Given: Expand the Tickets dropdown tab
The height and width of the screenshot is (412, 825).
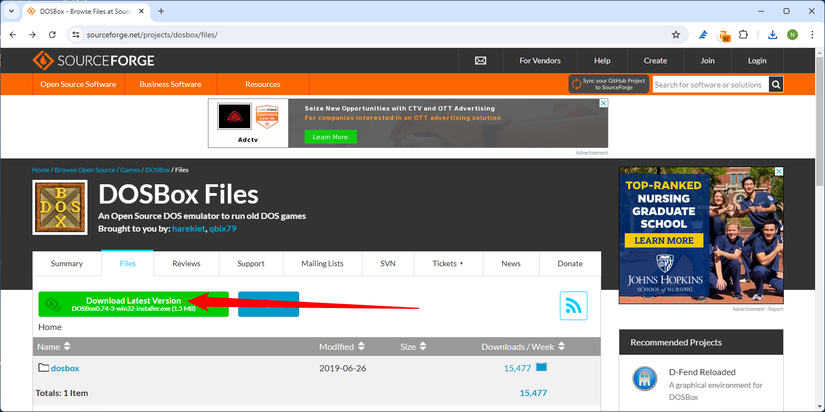Looking at the screenshot, I should tap(447, 263).
